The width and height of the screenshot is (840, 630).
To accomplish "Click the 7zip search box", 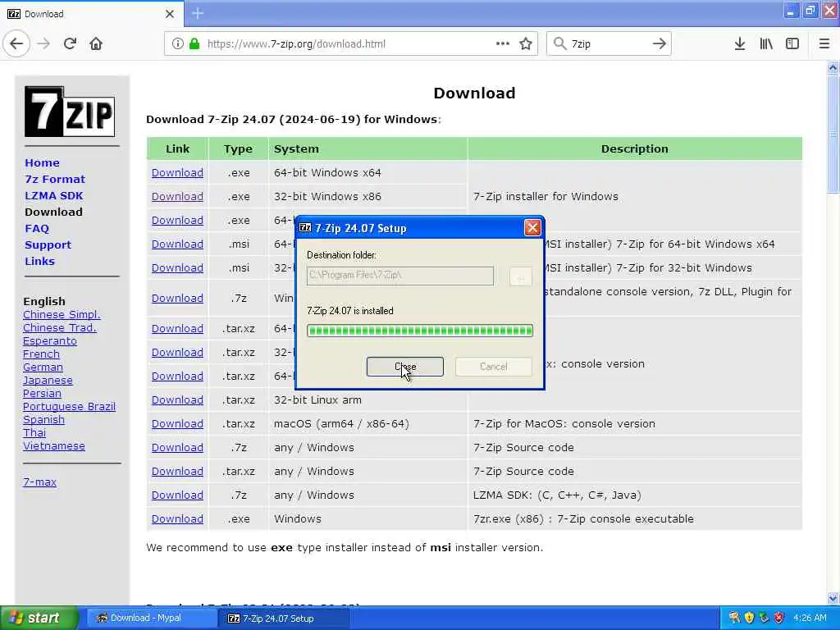I will (x=609, y=44).
